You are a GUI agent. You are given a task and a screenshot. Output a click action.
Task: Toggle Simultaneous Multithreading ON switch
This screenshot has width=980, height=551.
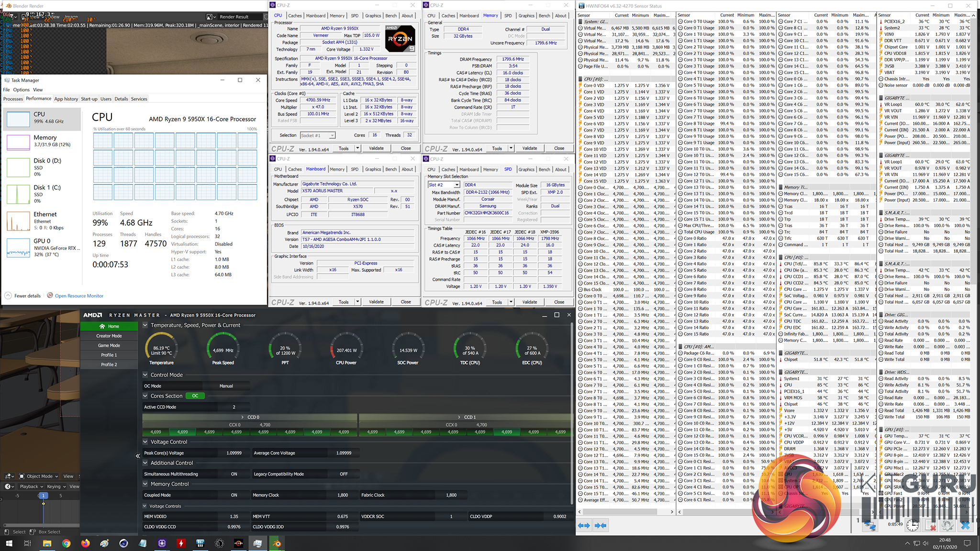click(x=234, y=474)
